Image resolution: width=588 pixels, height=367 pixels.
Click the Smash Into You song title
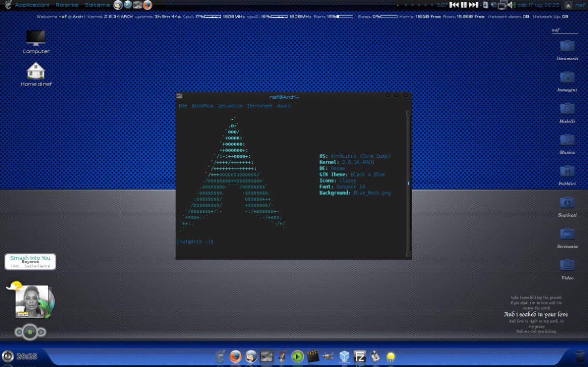click(x=30, y=258)
